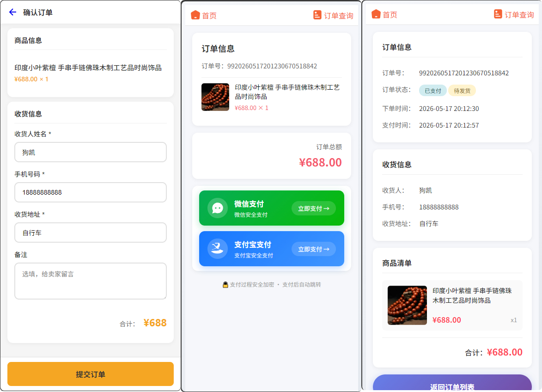Click the 已支付 status badge
The height and width of the screenshot is (392, 542).
click(x=433, y=91)
